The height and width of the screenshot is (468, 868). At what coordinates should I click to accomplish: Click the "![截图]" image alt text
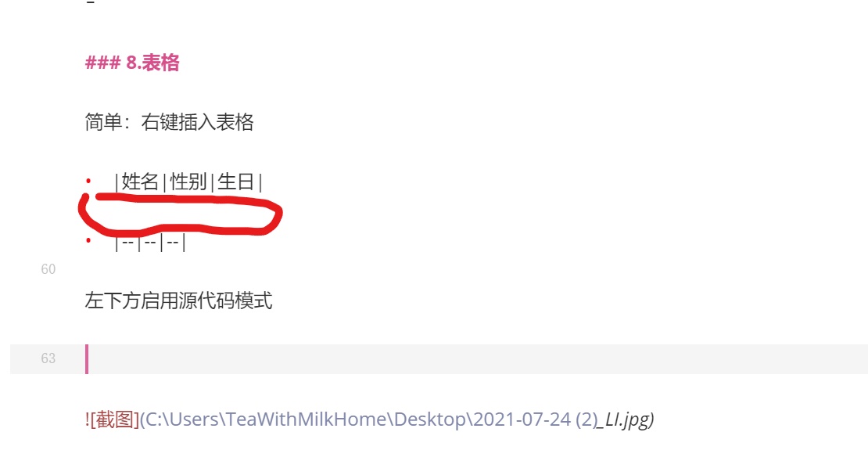click(113, 419)
